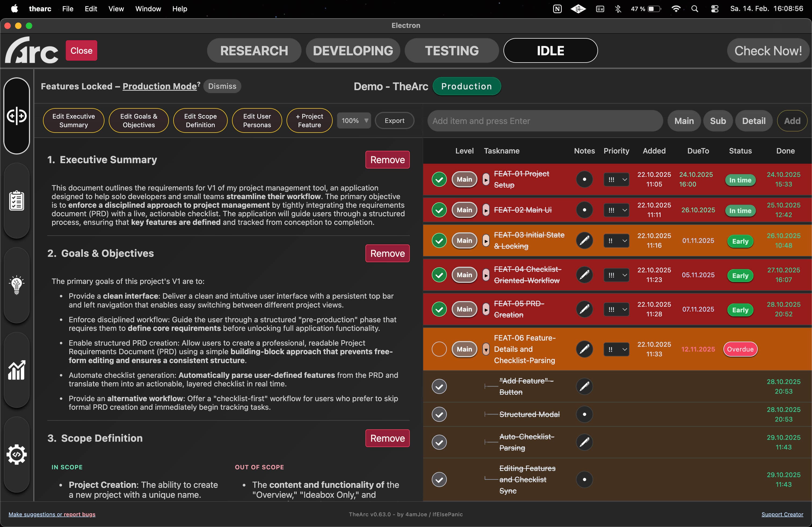Edit notes for FEAT-03 via pencil icon
Screen dimensions: 812x527
pos(584,240)
